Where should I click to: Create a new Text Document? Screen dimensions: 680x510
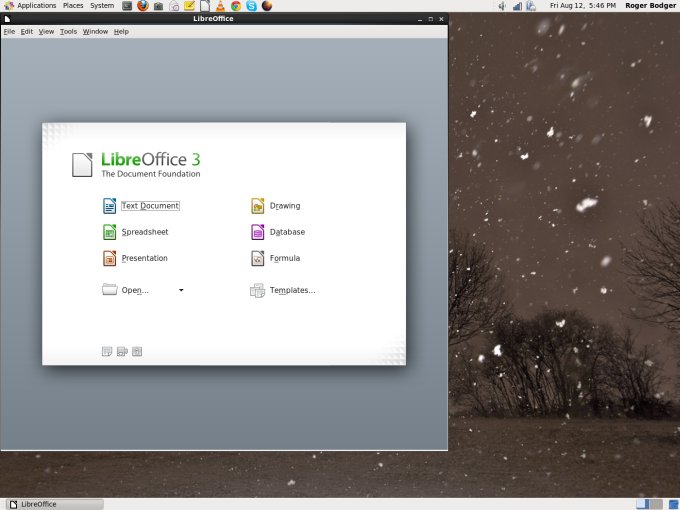click(141, 206)
